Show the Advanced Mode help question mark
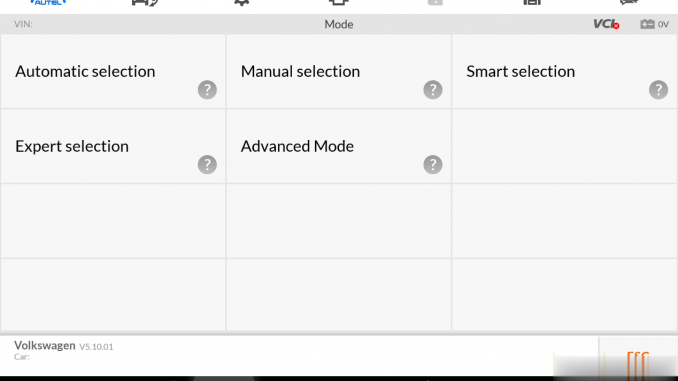The width and height of the screenshot is (678, 381). tap(433, 165)
